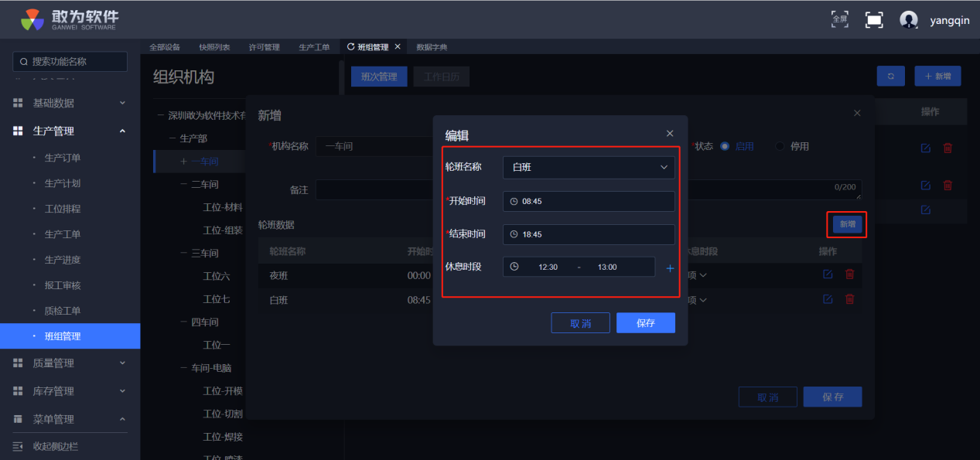Image resolution: width=980 pixels, height=460 pixels.
Task: Switch to the 生产工单 tab
Action: pyautogui.click(x=314, y=47)
